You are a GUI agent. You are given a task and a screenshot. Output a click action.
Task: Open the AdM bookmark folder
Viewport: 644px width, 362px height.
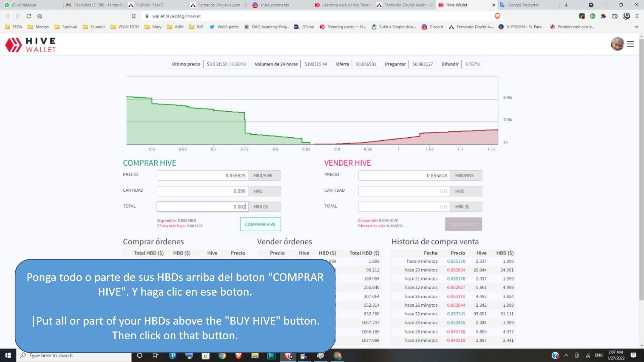coord(175,27)
